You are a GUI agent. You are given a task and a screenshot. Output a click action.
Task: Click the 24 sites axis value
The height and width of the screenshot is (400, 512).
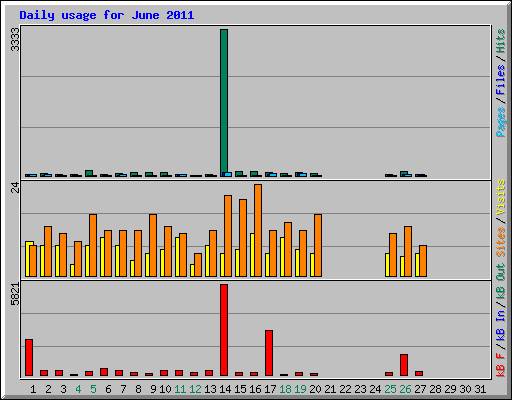tap(15, 188)
